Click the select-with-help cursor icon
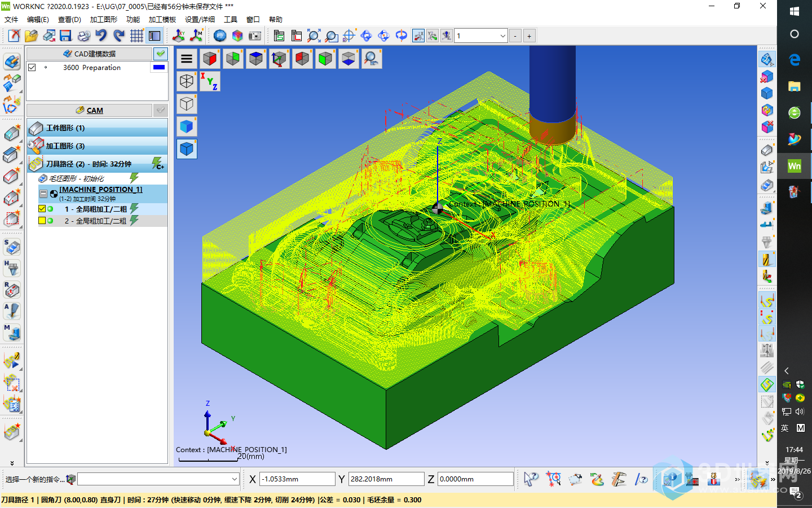This screenshot has width=812, height=508. point(531,479)
